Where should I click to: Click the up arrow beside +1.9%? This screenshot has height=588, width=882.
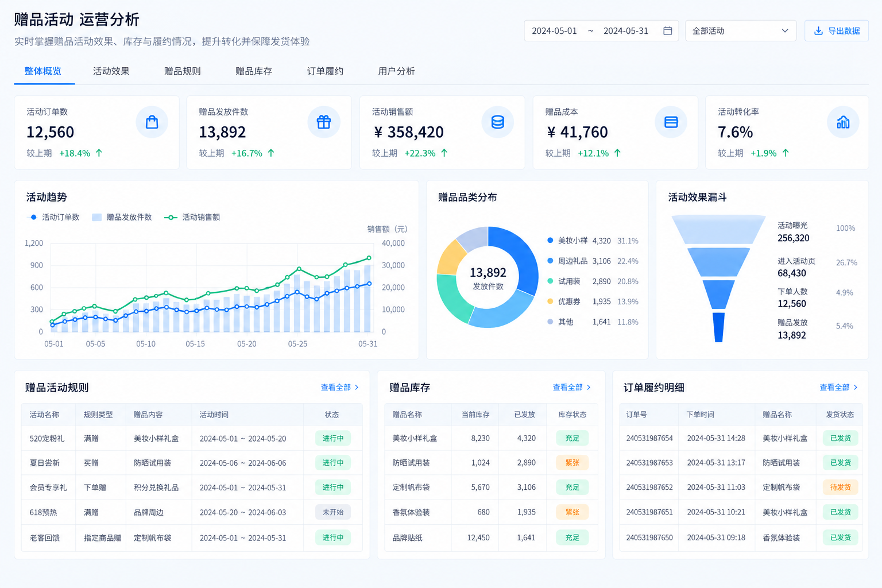click(x=786, y=153)
